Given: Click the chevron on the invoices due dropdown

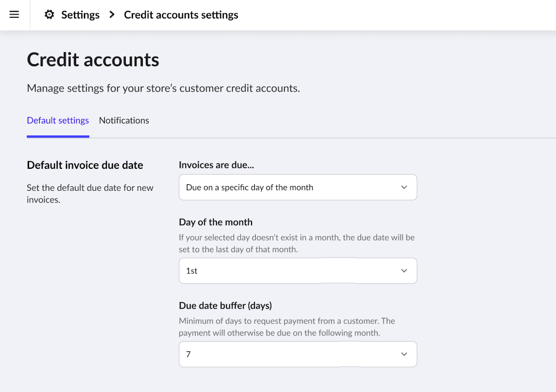Looking at the screenshot, I should tap(404, 187).
